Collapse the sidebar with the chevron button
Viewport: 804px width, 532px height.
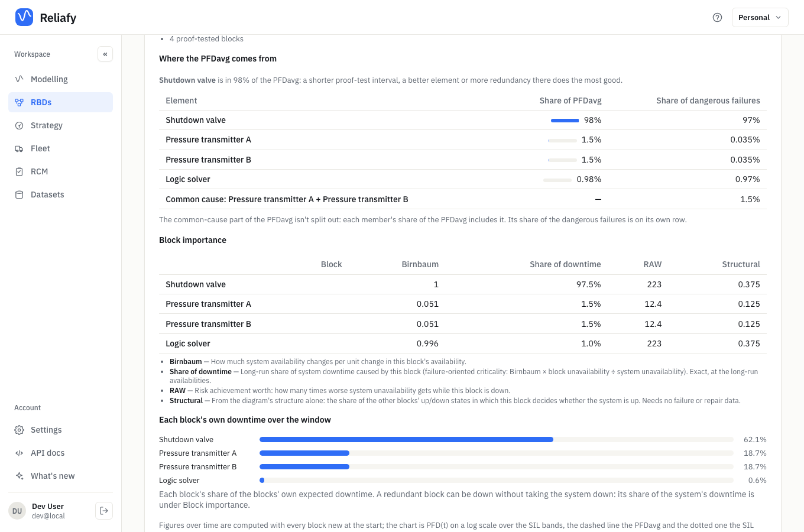point(105,54)
